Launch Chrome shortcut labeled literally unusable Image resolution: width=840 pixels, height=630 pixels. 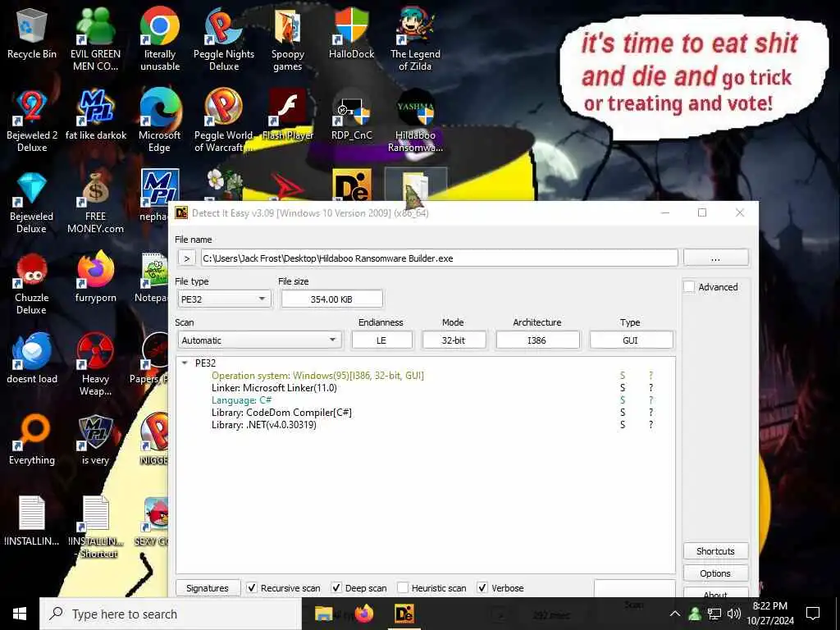point(160,39)
